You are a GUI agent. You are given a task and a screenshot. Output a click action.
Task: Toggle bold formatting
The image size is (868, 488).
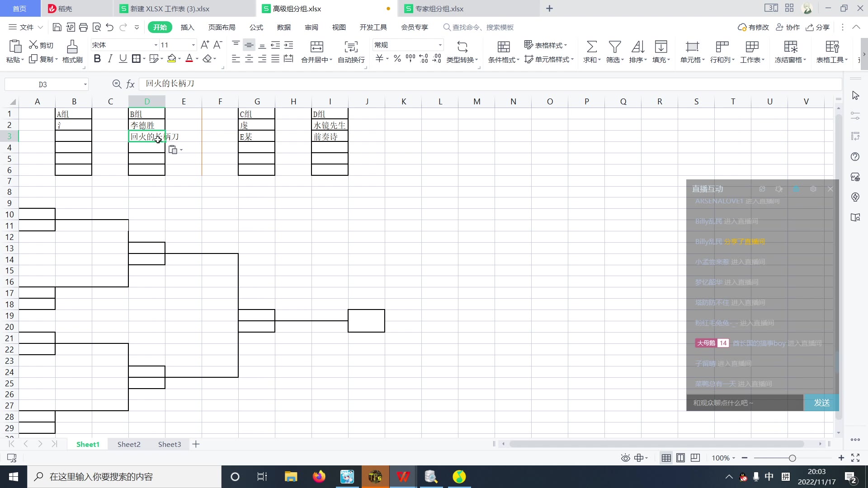click(97, 59)
